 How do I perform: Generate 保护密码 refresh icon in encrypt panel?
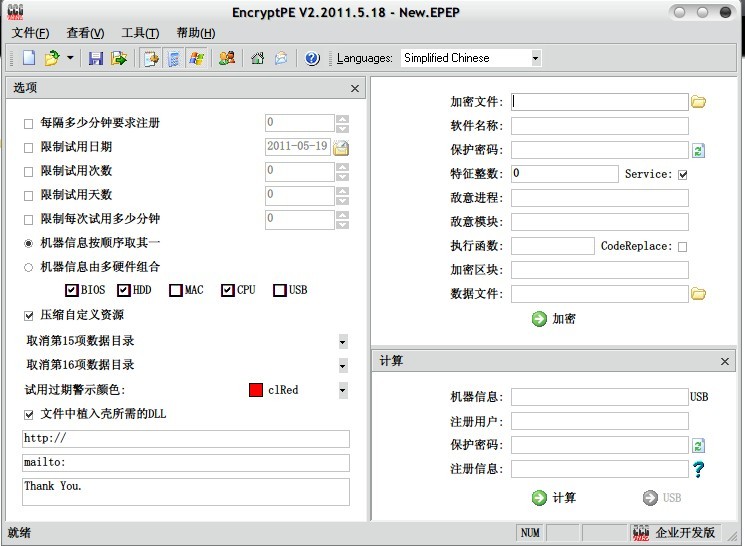tap(698, 151)
